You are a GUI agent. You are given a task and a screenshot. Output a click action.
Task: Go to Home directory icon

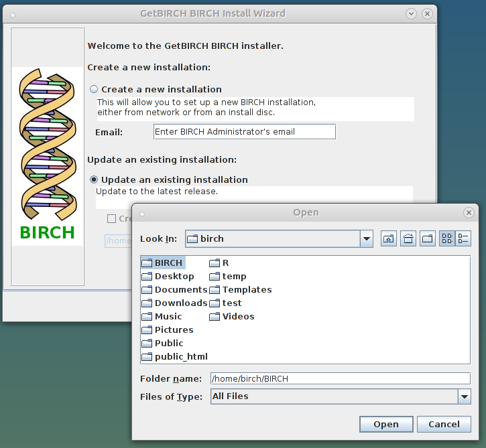click(x=408, y=239)
